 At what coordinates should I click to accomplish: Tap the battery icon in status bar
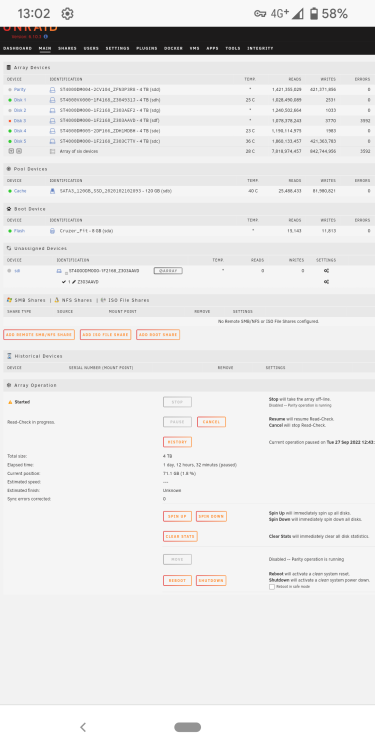314,14
